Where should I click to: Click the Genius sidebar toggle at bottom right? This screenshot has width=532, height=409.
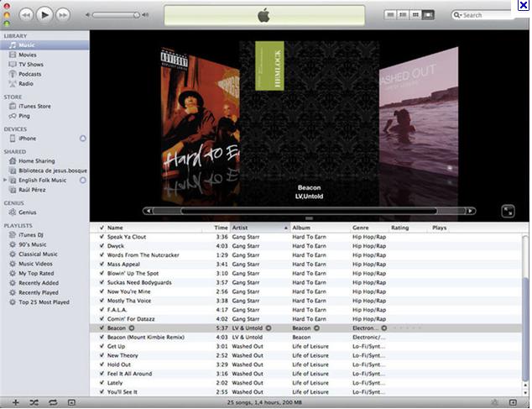[x=513, y=402]
